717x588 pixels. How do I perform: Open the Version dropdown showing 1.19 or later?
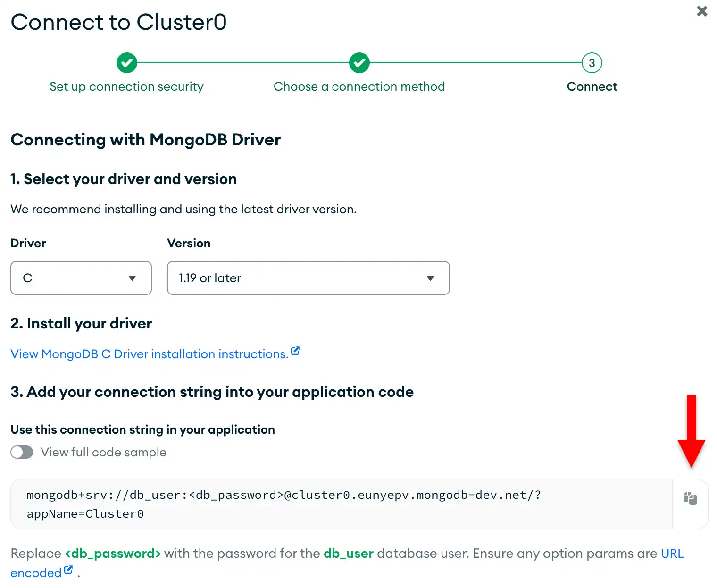(x=308, y=278)
